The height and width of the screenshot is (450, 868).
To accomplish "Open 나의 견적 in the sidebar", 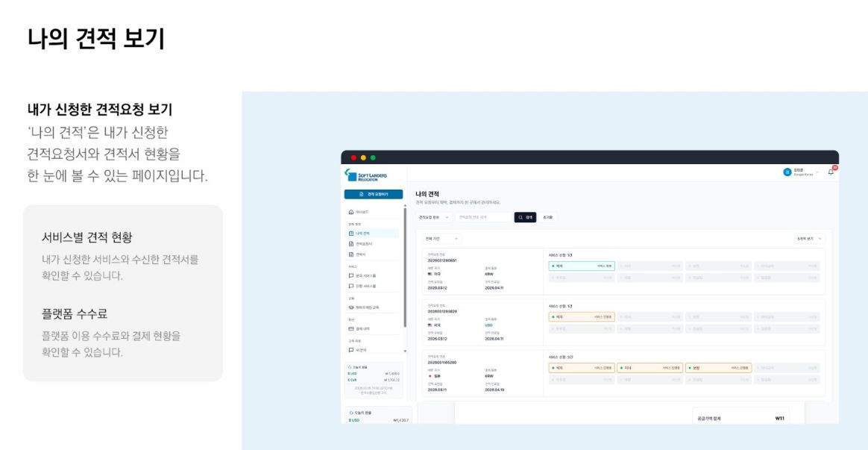I will tap(371, 234).
